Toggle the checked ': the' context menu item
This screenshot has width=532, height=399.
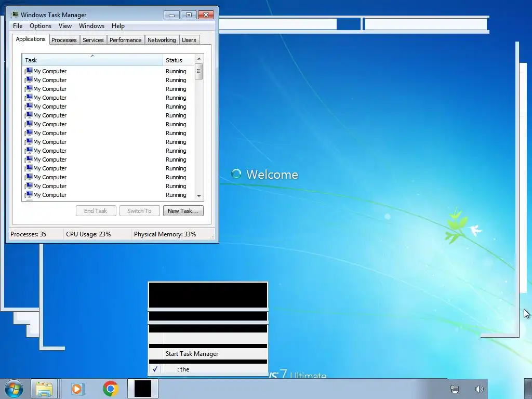click(208, 369)
